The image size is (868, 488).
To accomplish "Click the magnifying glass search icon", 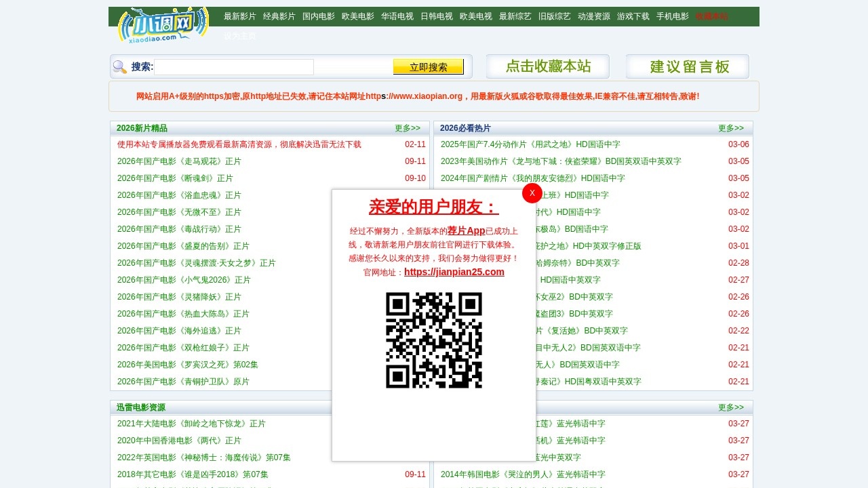I will (x=119, y=67).
